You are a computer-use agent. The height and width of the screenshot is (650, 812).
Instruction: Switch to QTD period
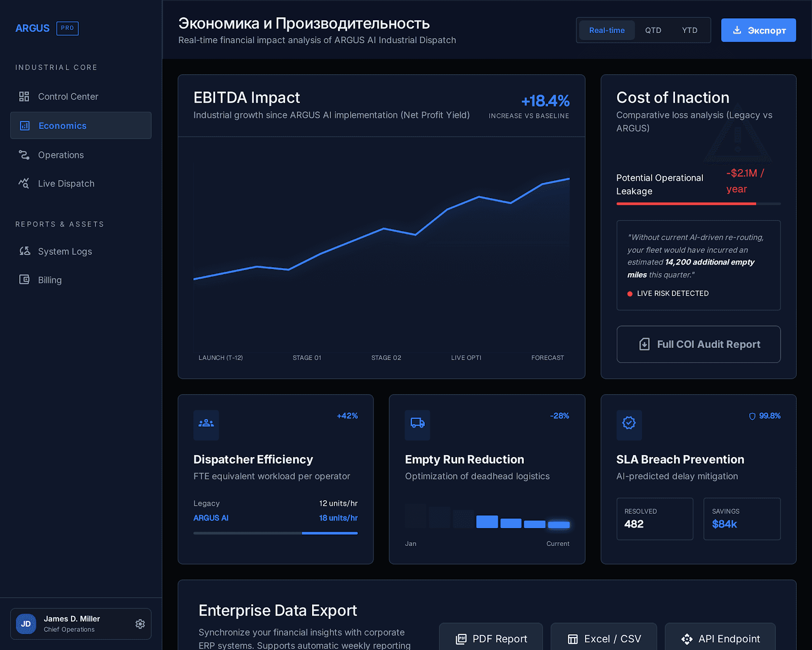pos(653,30)
